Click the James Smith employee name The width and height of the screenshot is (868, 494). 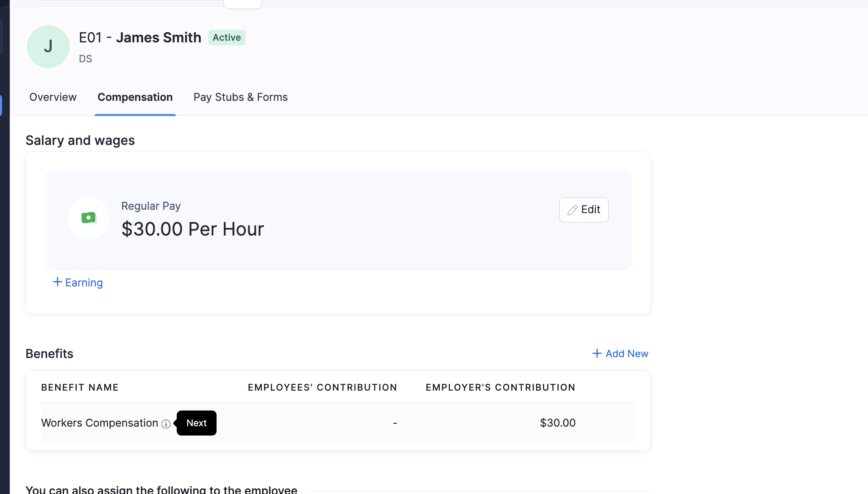(159, 38)
